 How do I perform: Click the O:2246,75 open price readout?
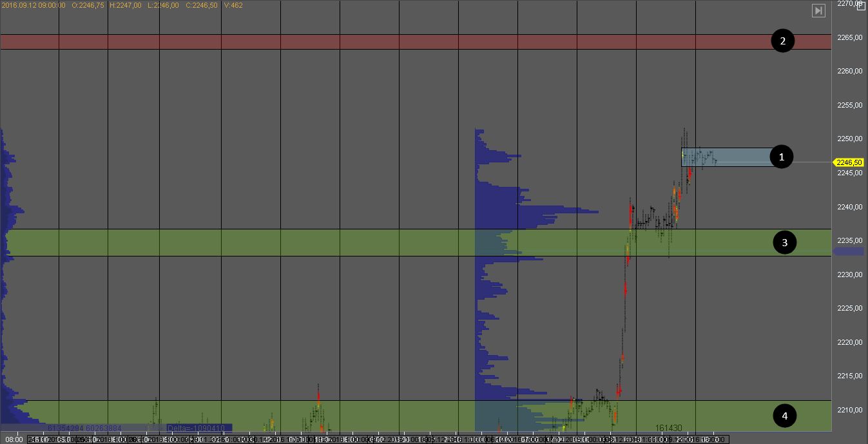click(x=87, y=5)
